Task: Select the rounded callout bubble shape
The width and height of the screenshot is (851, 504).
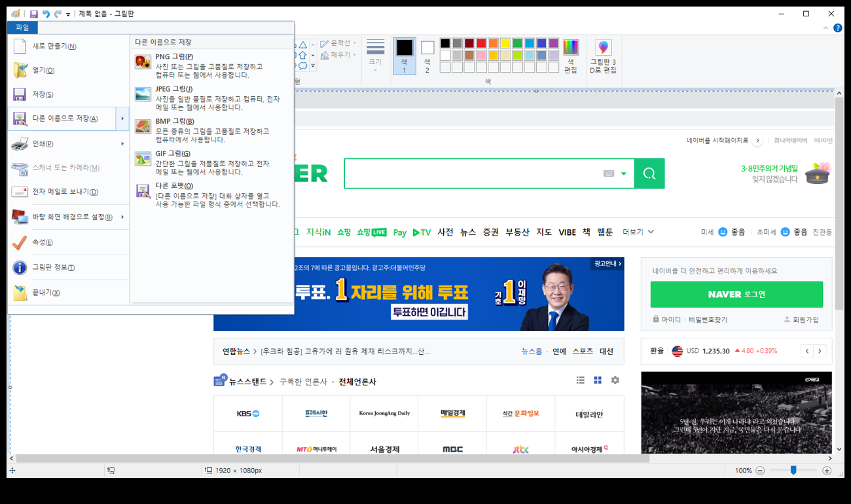Action: (x=302, y=66)
